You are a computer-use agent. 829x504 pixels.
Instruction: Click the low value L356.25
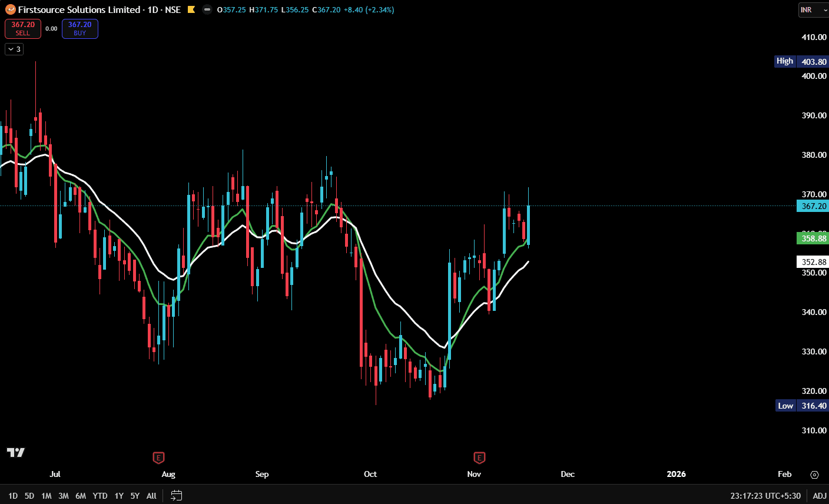coord(295,10)
